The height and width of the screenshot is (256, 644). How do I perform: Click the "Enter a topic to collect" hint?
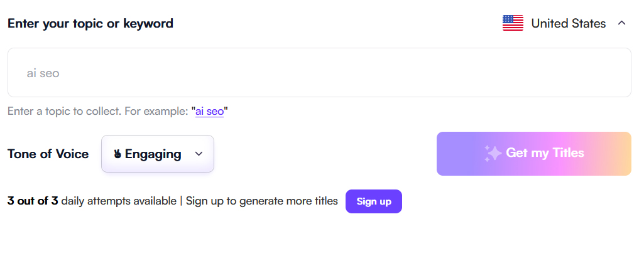[64, 112]
